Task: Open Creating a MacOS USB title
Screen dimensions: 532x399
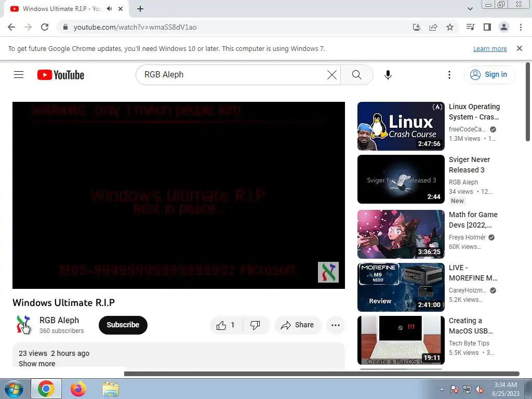Action: tap(471, 326)
